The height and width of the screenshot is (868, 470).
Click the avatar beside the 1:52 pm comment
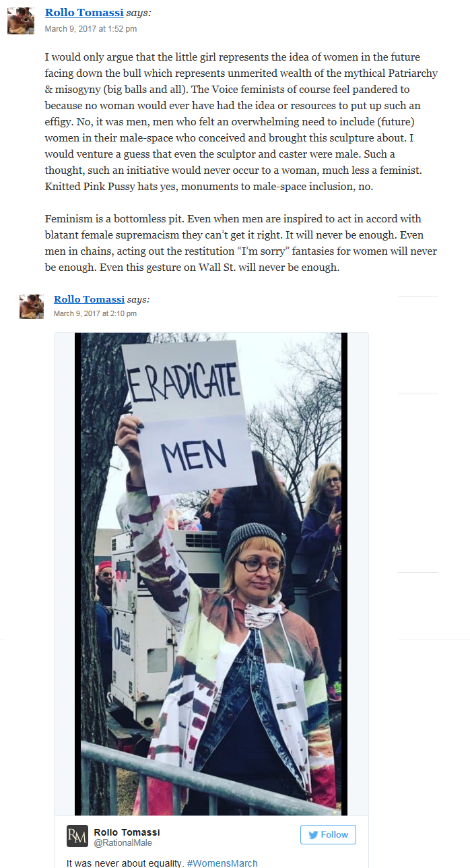(x=20, y=21)
